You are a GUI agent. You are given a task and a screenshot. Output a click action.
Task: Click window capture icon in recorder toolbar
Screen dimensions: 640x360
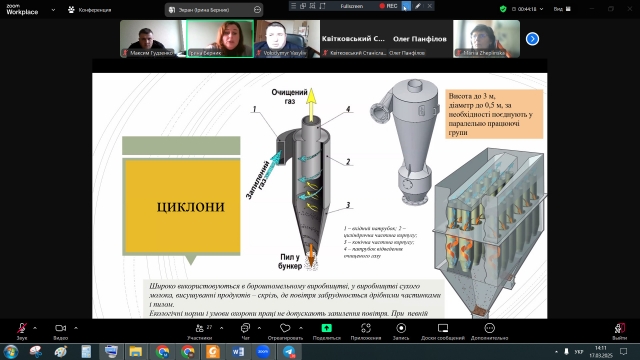click(x=303, y=6)
